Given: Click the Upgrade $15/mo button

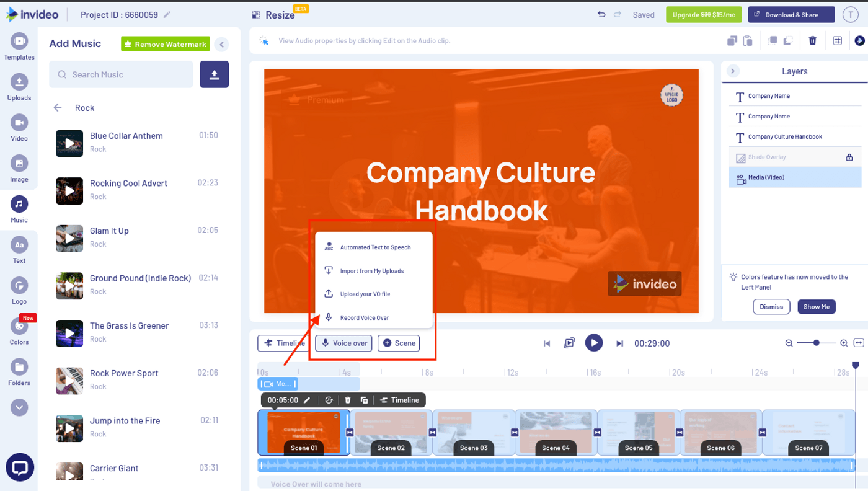Looking at the screenshot, I should [x=704, y=15].
